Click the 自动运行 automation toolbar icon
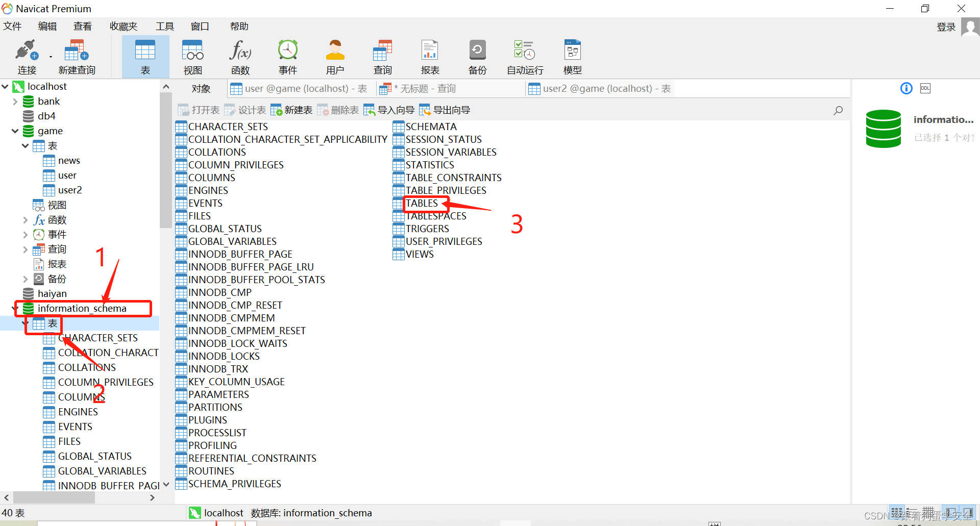This screenshot has height=526, width=980. [x=525, y=51]
